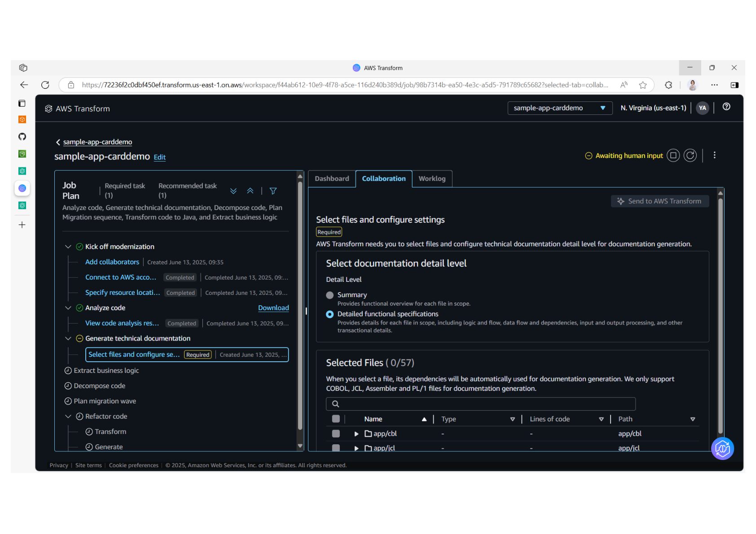Collapse the Kick off modernization section
Image resolution: width=756 pixels, height=534 pixels.
click(x=68, y=247)
